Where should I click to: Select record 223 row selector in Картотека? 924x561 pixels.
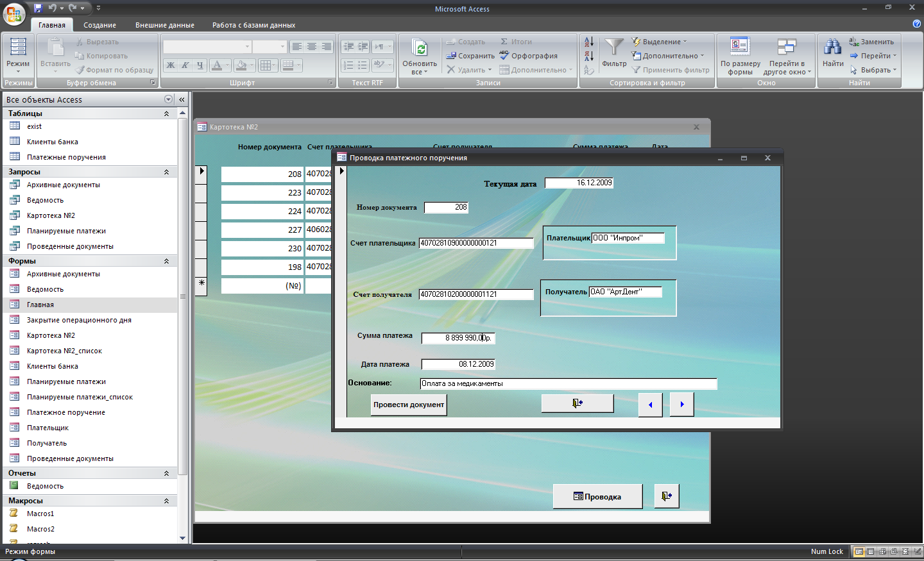pos(201,192)
